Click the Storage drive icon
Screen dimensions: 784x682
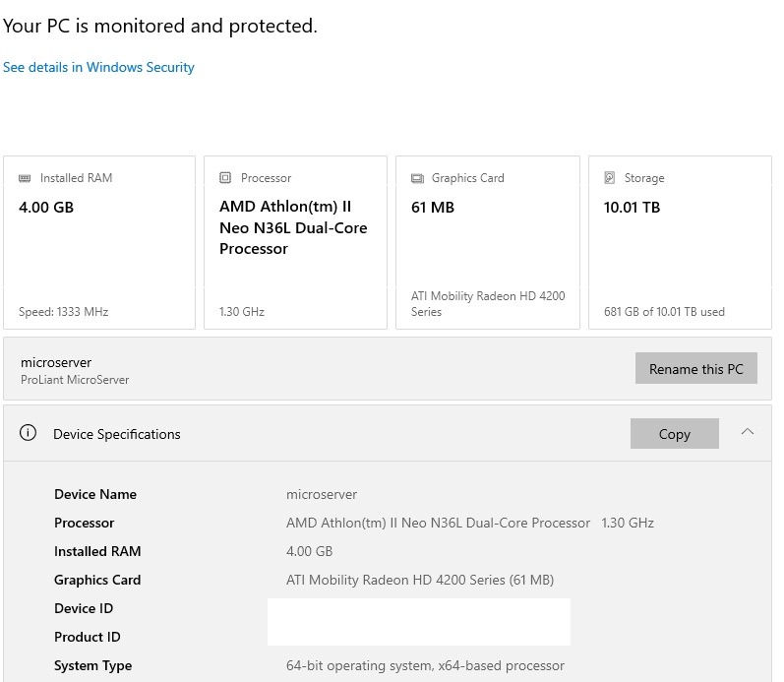[610, 178]
